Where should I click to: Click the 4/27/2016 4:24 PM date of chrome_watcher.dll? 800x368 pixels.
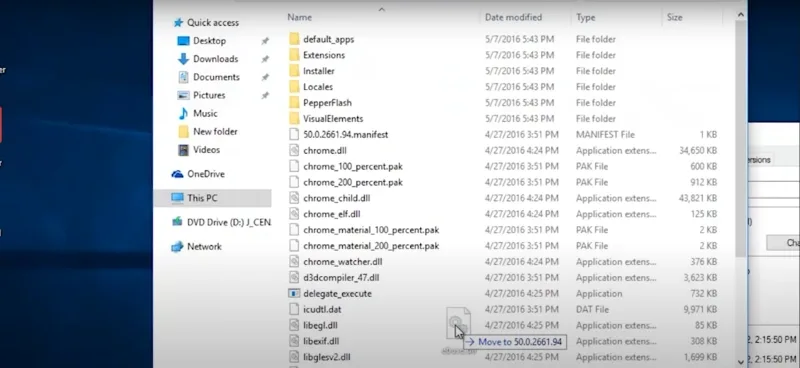tap(521, 262)
